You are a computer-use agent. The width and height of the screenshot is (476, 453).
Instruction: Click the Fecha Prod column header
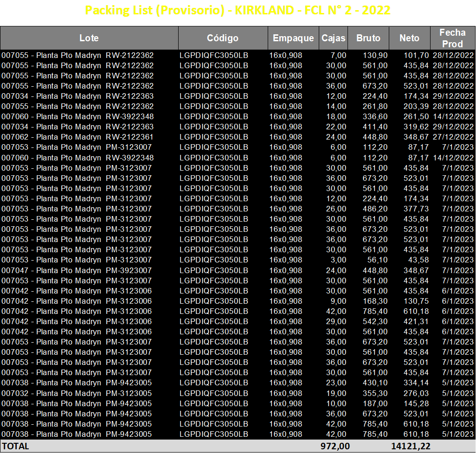coord(453,38)
